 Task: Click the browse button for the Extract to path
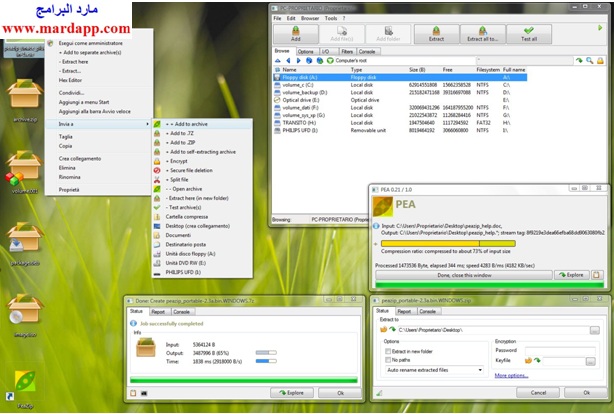594,330
